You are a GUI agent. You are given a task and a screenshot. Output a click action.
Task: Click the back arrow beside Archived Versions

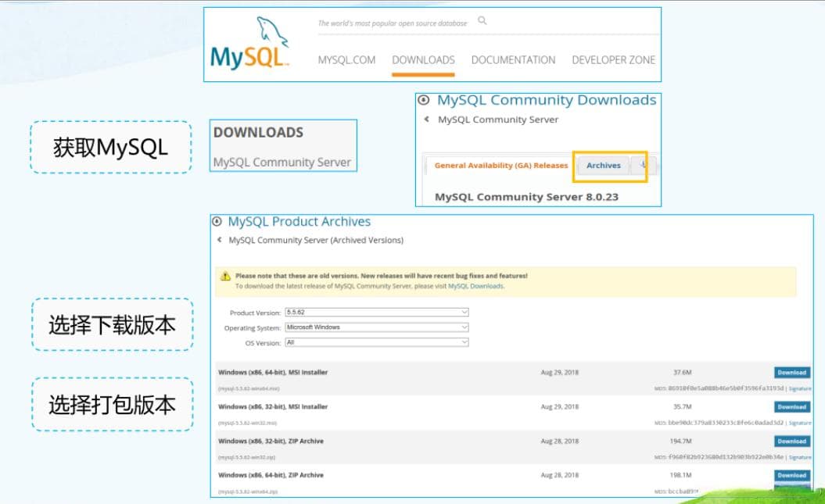[x=220, y=240]
